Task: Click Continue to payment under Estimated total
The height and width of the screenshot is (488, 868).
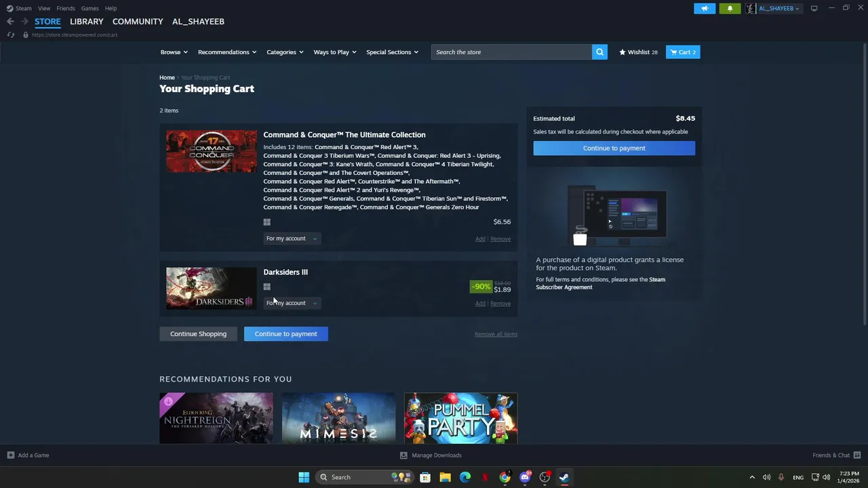Action: (614, 148)
